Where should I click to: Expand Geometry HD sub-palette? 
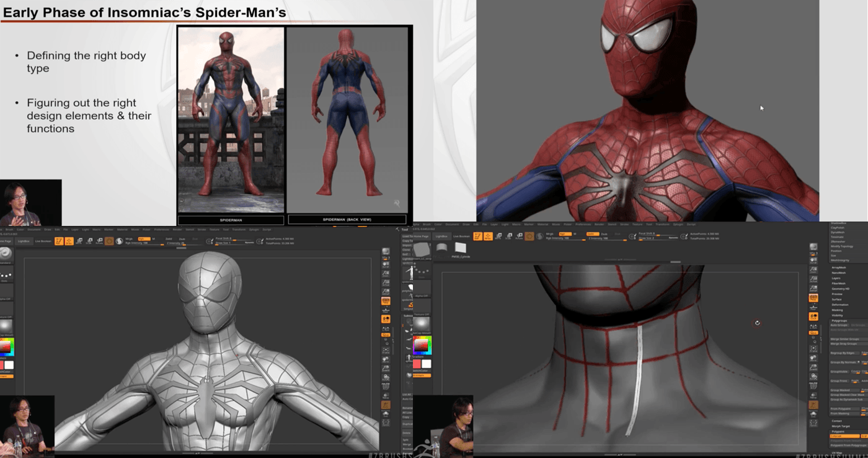coord(840,289)
